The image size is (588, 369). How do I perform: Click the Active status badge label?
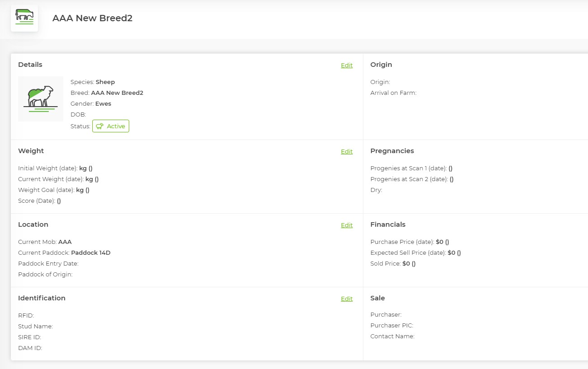(116, 126)
